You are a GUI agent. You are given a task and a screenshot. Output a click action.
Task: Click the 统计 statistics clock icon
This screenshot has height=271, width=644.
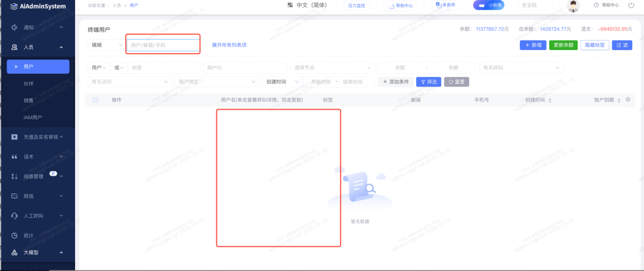click(14, 235)
